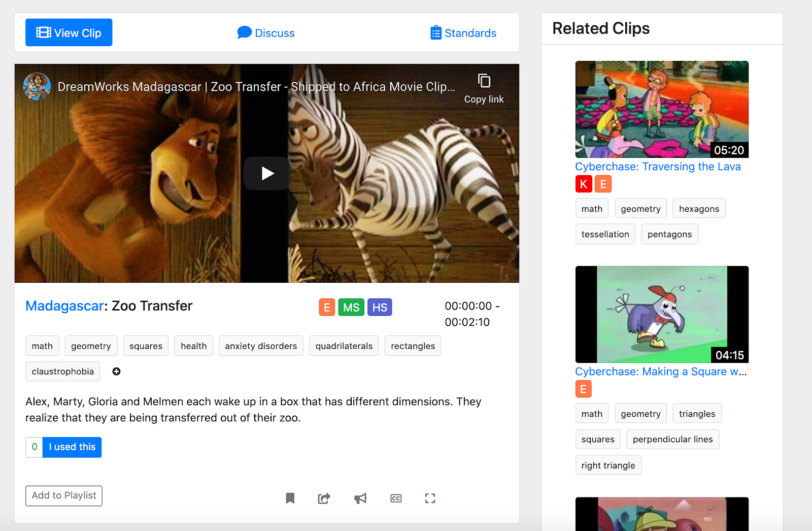Screen dimensions: 812x531
Task: Switch to the View Clip tab
Action: tap(69, 32)
